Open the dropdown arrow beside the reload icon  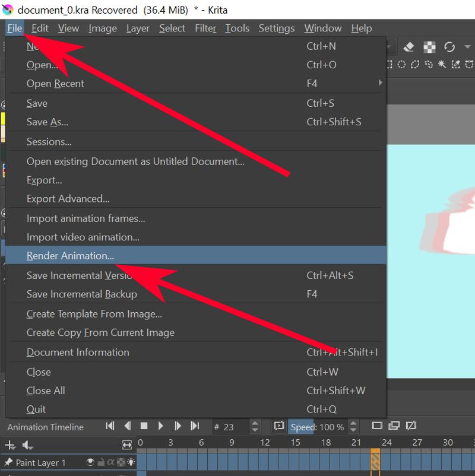click(x=467, y=47)
